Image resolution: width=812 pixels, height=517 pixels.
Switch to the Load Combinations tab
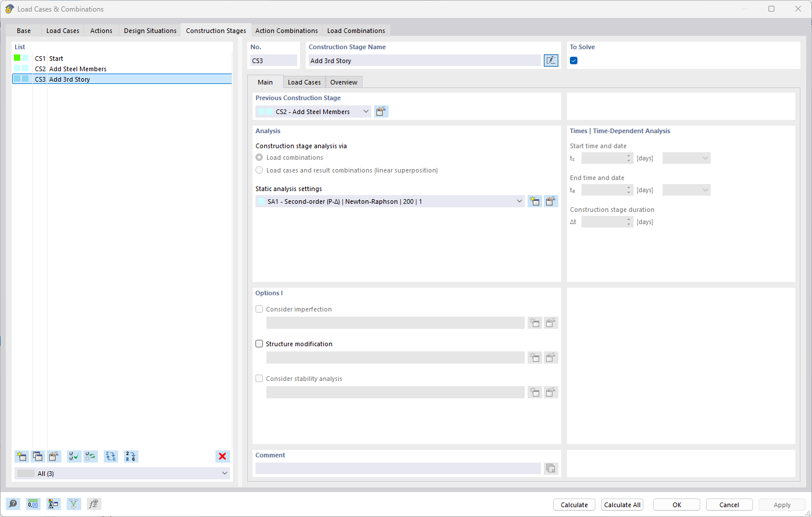(x=356, y=31)
